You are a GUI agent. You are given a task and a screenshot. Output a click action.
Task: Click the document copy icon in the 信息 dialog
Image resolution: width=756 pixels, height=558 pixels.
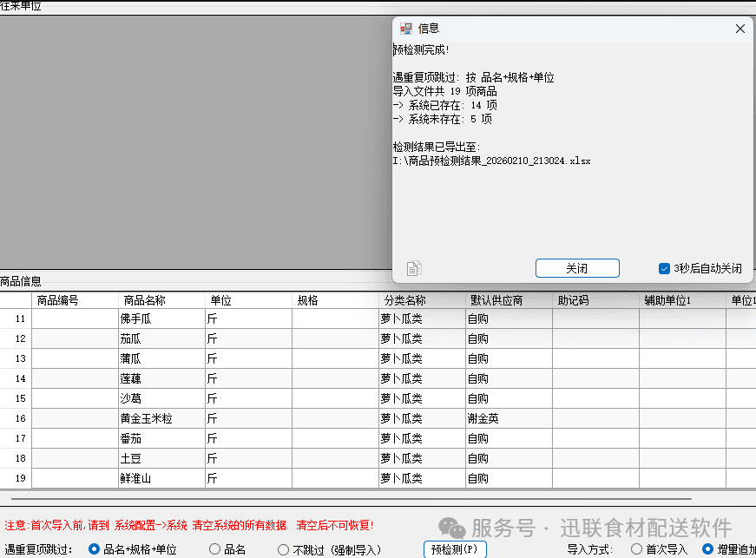[413, 268]
